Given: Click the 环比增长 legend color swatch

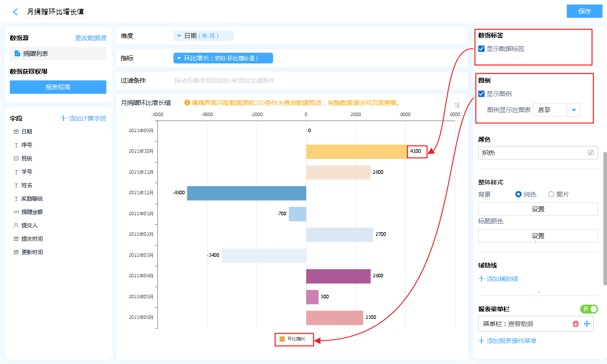Looking at the screenshot, I should [282, 339].
